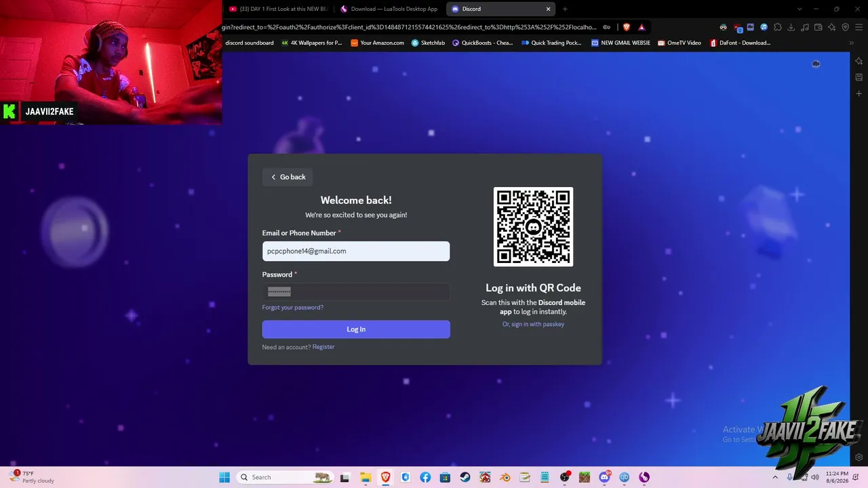Open Microsoft Store from the taskbar

click(x=445, y=477)
